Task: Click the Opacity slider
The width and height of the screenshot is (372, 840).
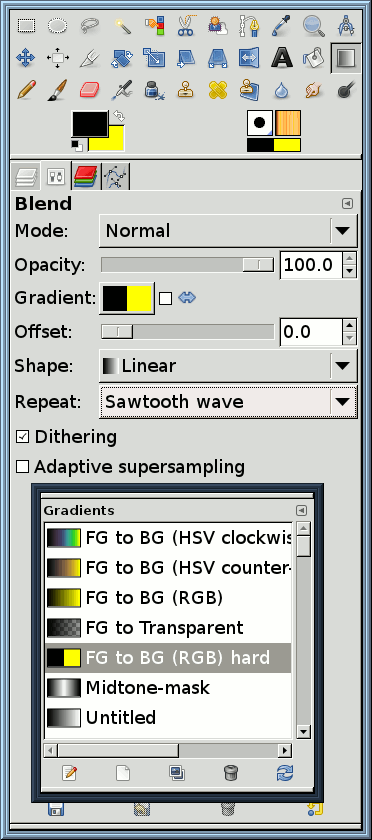Action: coord(188,265)
